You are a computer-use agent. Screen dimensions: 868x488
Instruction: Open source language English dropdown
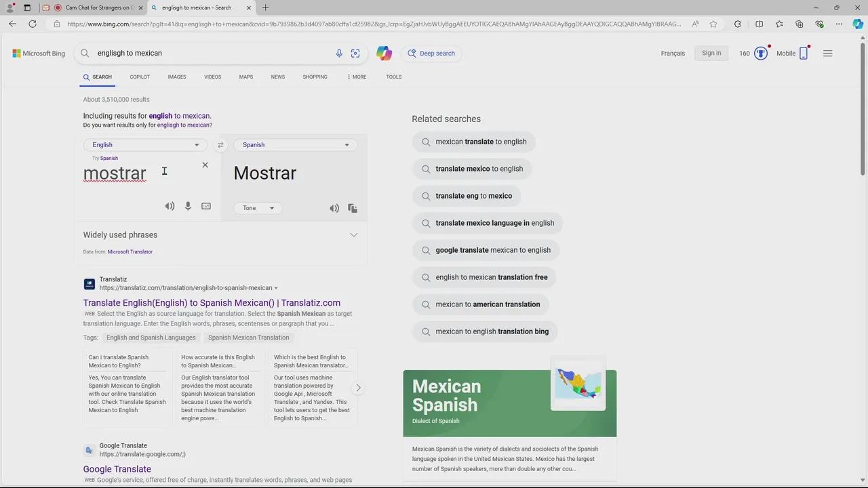145,144
